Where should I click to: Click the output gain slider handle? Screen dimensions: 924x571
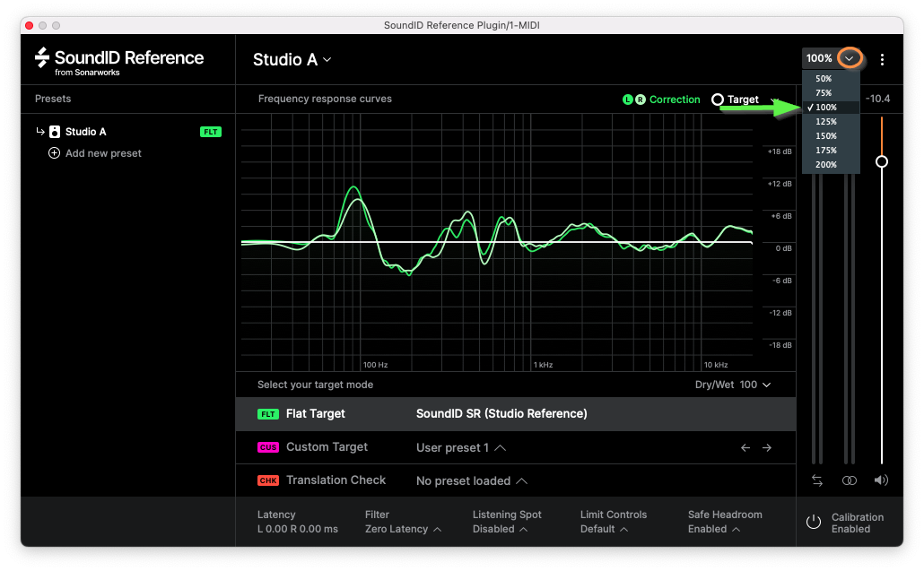tap(882, 162)
